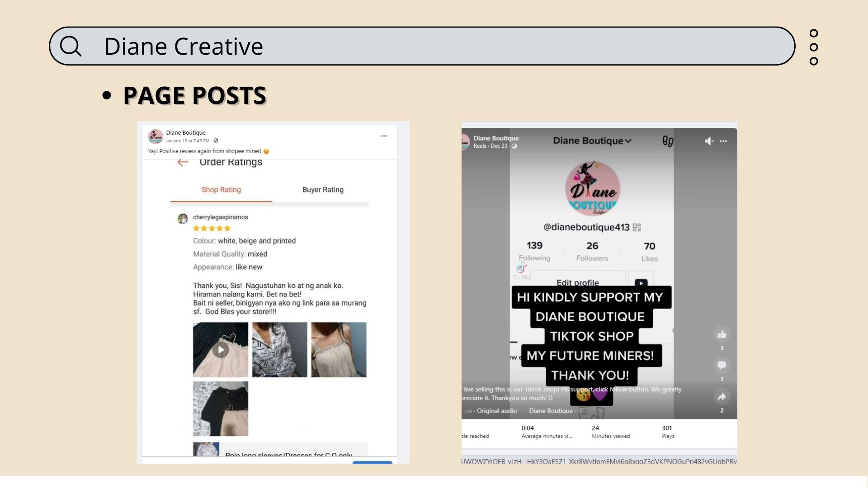Viewport: 868px width, 488px height.
Task: Like the Diane Boutique reel
Action: pyautogui.click(x=722, y=335)
